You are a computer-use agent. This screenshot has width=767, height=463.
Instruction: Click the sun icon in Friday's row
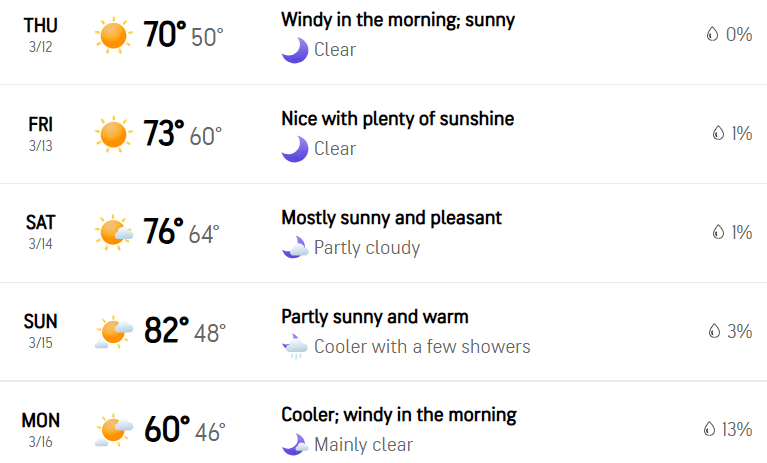[113, 134]
